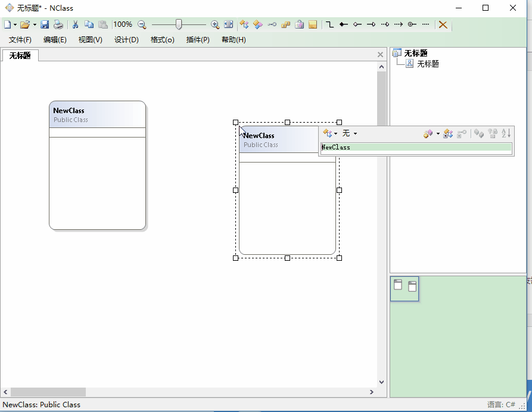This screenshot has width=532, height=412.
Task: Click the Open folder icon
Action: click(25, 24)
